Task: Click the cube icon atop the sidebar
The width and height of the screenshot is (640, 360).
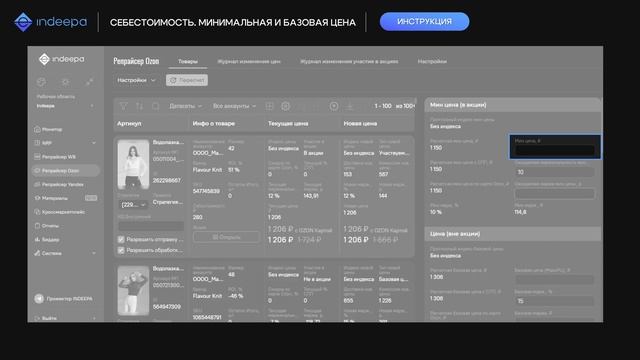Action: [41, 82]
